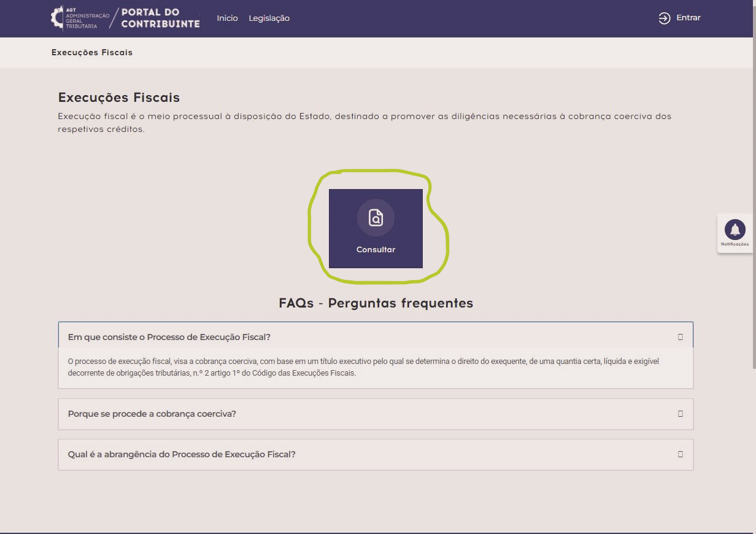This screenshot has height=534, width=756.
Task: Click the FAQ answer text about execução fiscal
Action: pyautogui.click(x=362, y=367)
